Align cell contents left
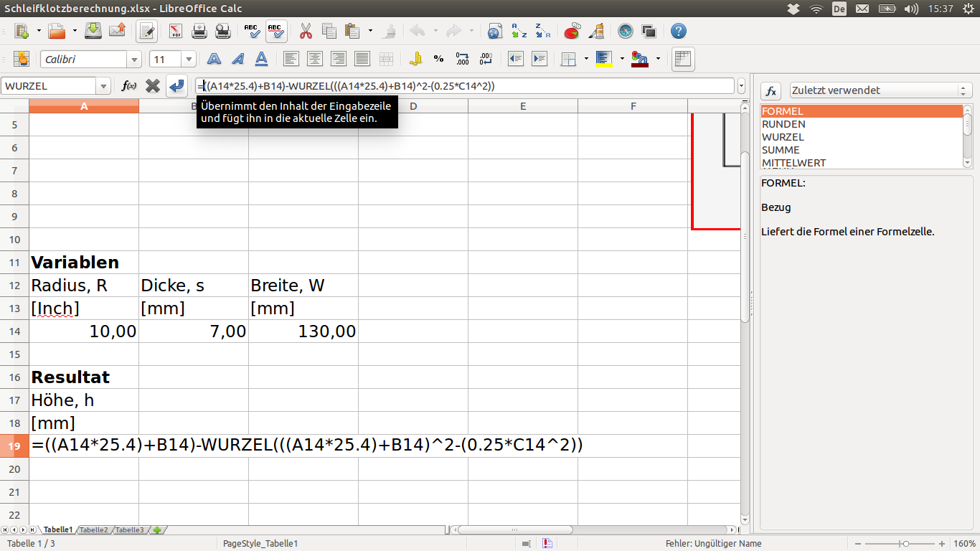 tap(291, 59)
